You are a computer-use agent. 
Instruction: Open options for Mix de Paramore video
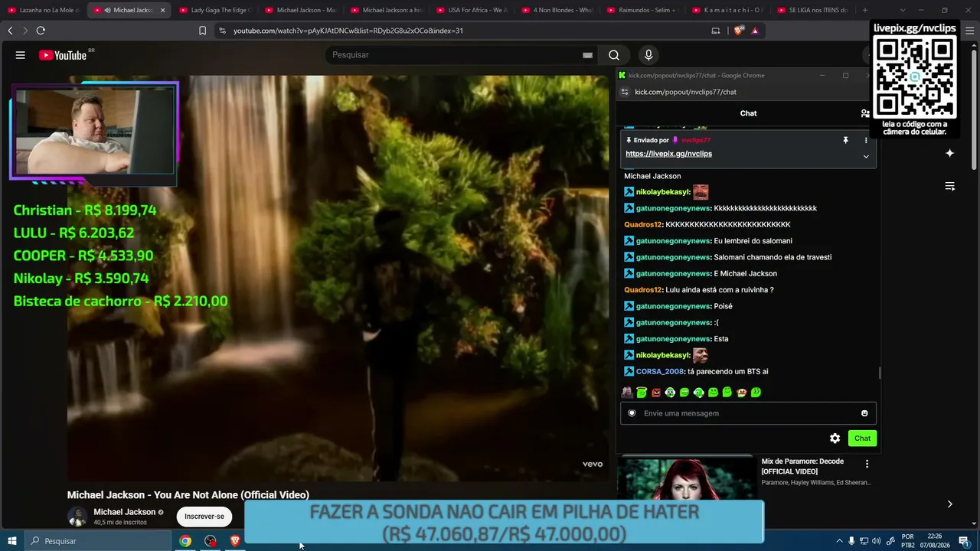point(867,464)
